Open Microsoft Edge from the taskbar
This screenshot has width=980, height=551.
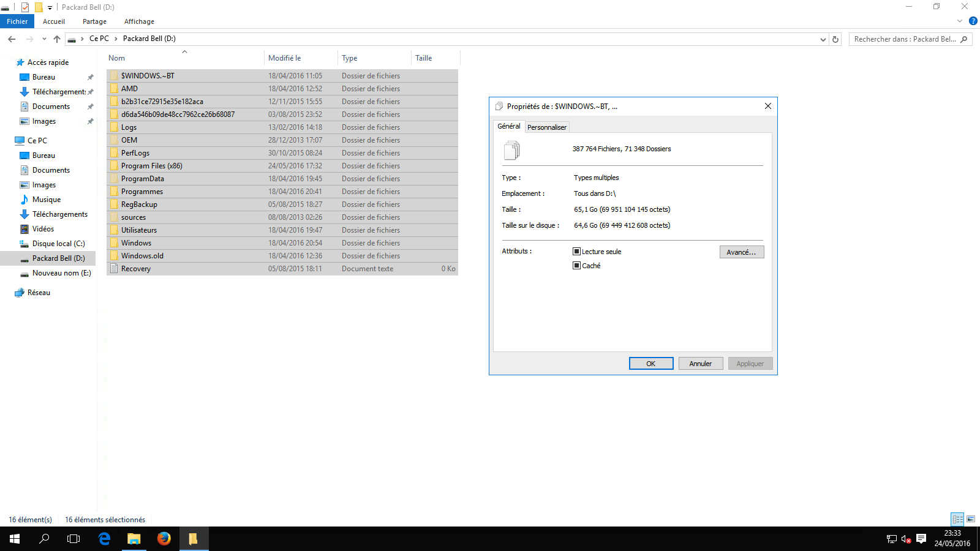click(x=104, y=539)
